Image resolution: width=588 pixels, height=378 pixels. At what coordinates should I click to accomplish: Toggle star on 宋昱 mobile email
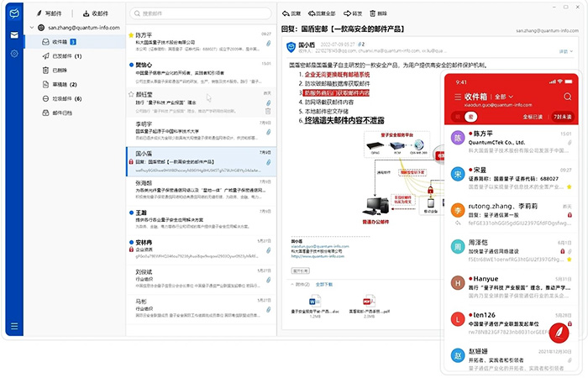click(570, 186)
